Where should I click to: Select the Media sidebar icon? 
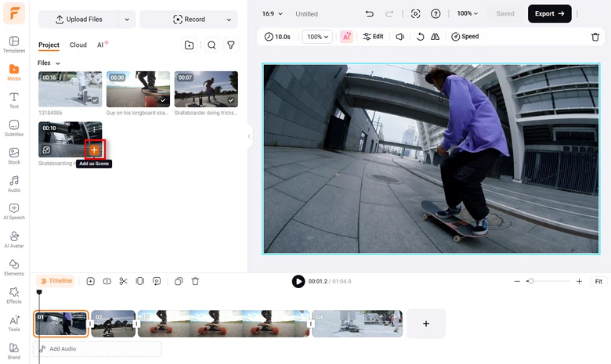click(x=14, y=73)
